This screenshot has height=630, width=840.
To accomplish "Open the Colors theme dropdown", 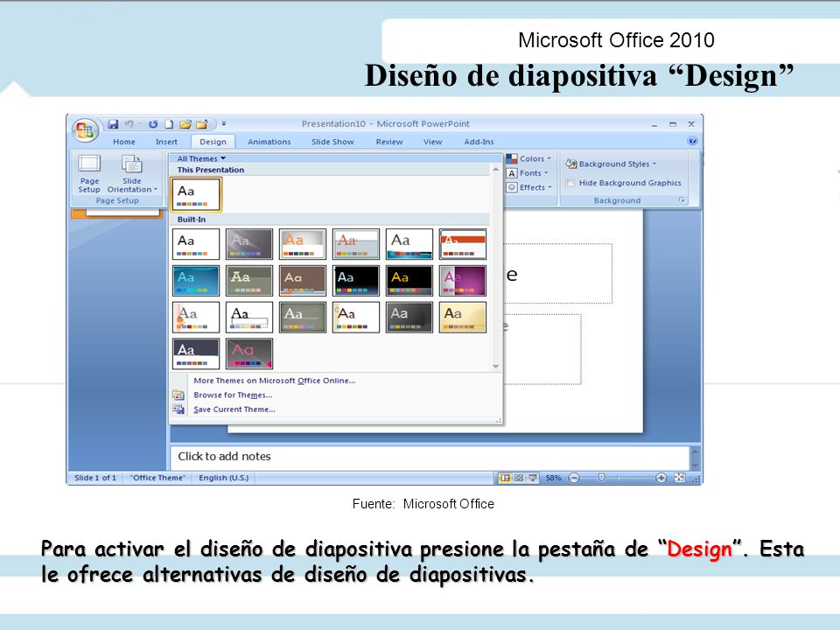I will tap(528, 158).
